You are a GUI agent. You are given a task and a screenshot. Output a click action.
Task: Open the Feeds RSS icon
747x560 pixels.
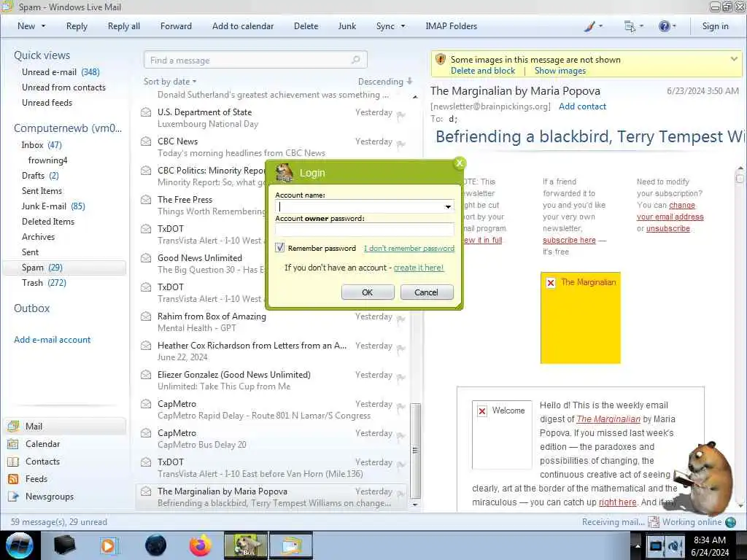[13, 479]
